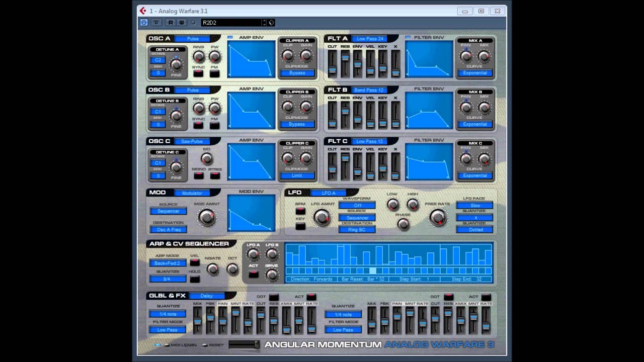644x362 pixels.
Task: Click sequencer Bar Reset field
Action: click(363, 279)
